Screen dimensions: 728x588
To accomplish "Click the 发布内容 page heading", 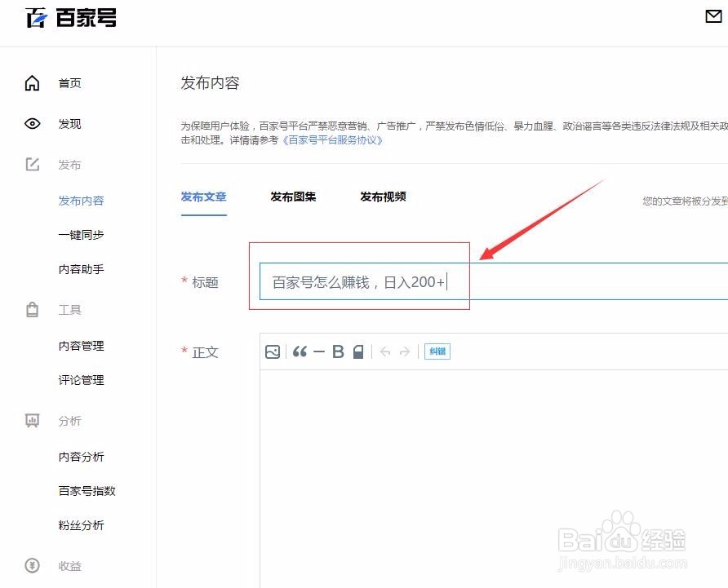I will pyautogui.click(x=210, y=83).
